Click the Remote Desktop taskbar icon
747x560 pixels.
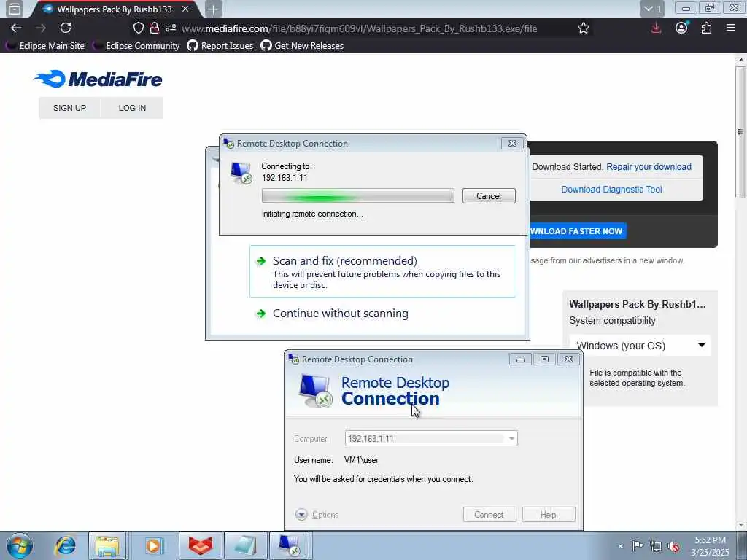[290, 545]
